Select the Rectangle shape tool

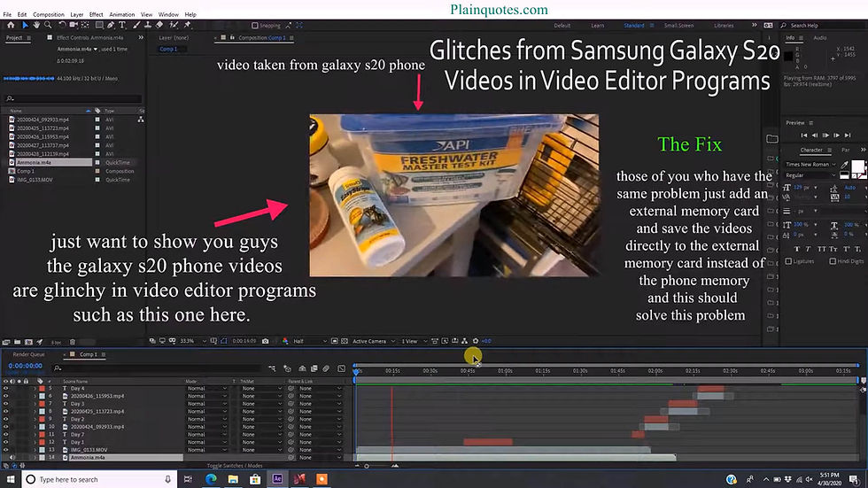click(99, 25)
